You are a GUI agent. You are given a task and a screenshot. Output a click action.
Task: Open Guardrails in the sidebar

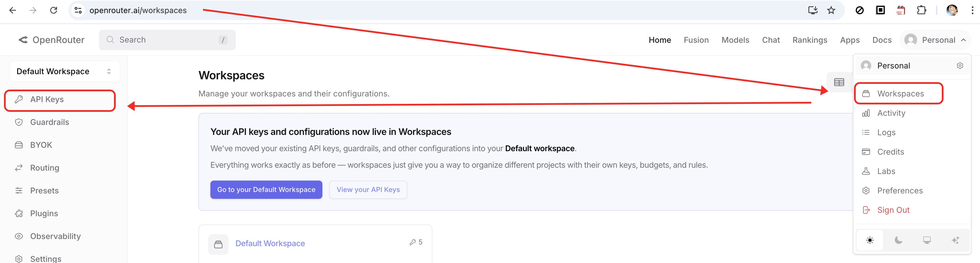pyautogui.click(x=50, y=122)
